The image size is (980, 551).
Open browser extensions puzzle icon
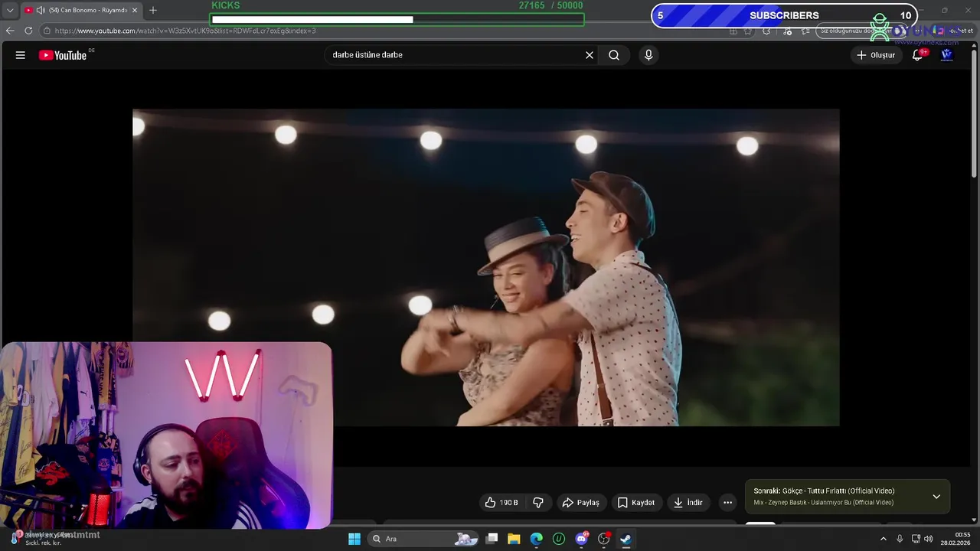click(766, 31)
